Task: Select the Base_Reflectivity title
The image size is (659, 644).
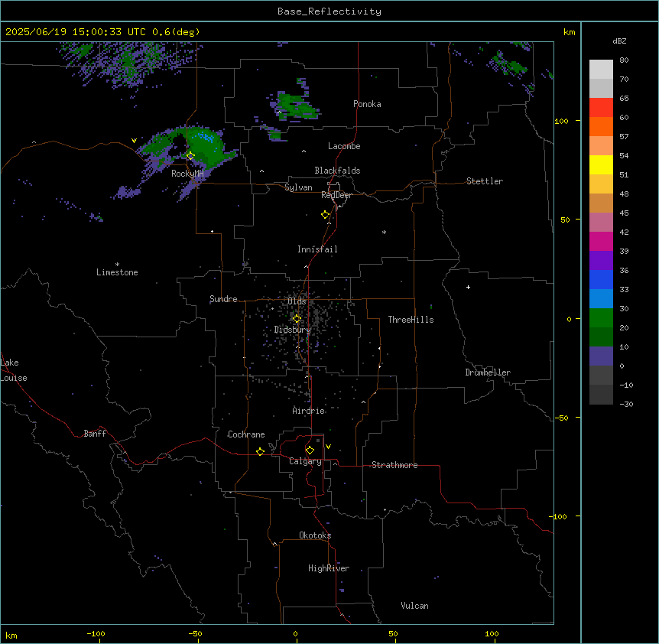Action: [x=329, y=11]
